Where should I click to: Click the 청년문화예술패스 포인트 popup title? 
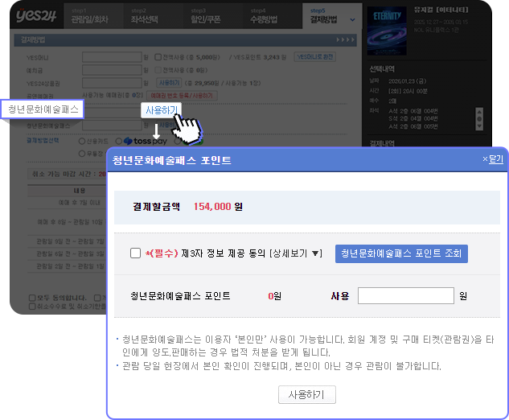click(x=172, y=160)
